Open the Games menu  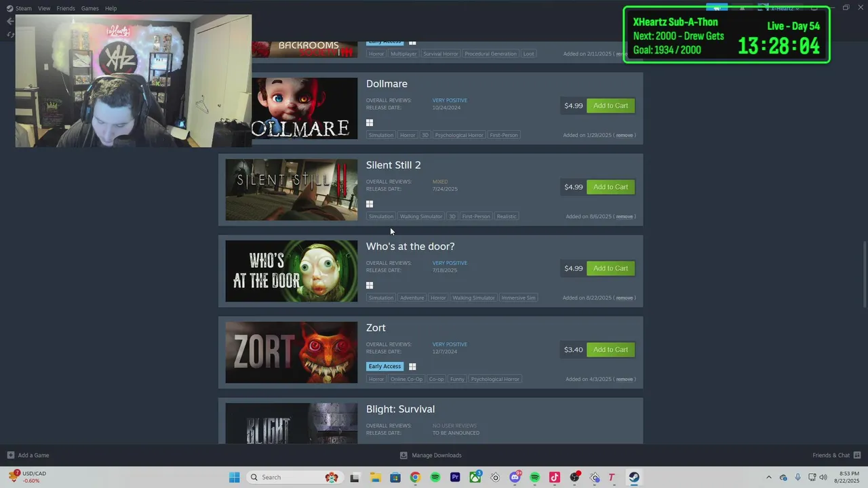tap(90, 8)
